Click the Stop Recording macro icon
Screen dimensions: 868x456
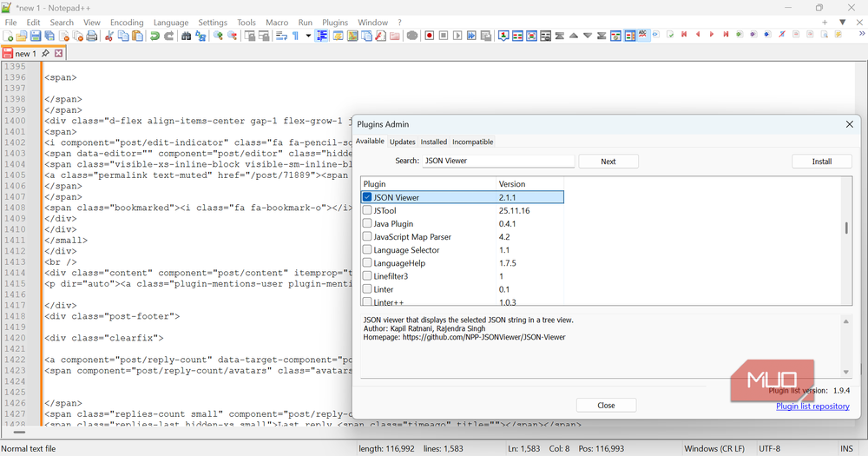(444, 36)
